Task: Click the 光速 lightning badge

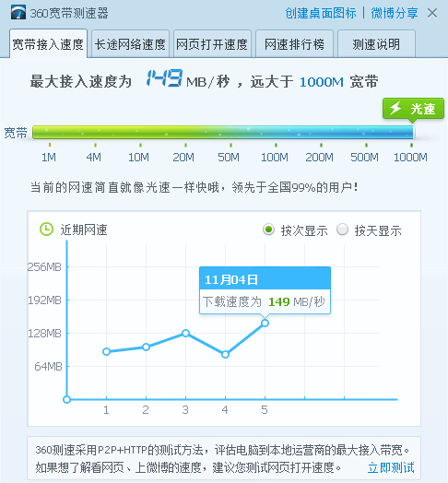Action: coord(413,109)
